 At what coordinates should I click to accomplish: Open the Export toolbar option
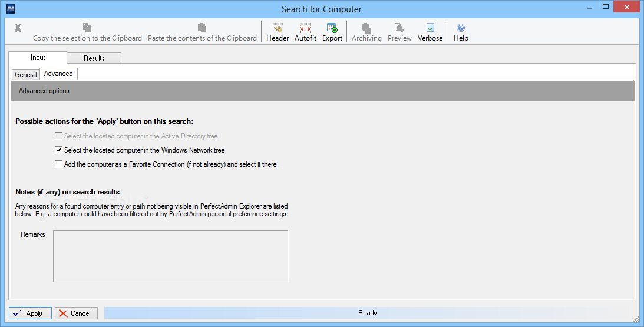tap(332, 32)
